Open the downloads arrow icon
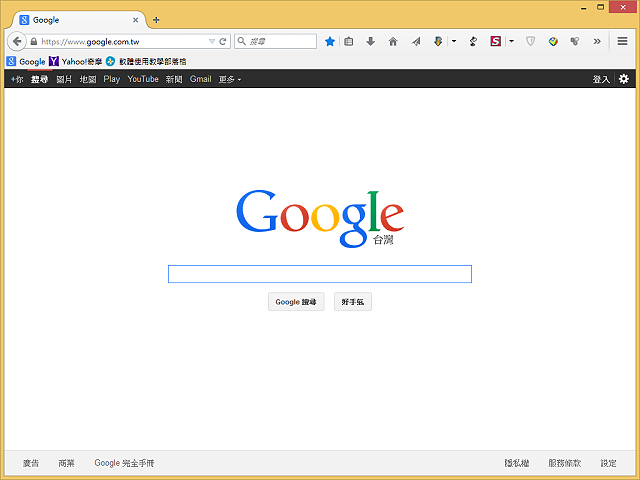The height and width of the screenshot is (480, 640). coord(371,41)
